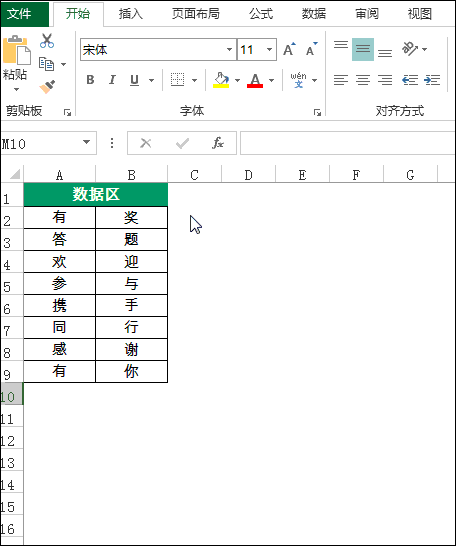Select row 10 header
Viewport: 456px width, 546px height.
(x=11, y=393)
